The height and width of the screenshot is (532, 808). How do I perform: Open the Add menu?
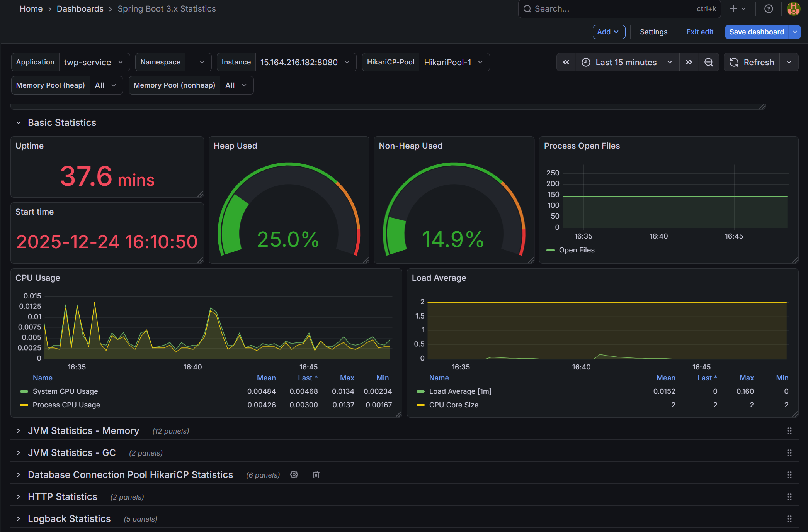pos(609,32)
